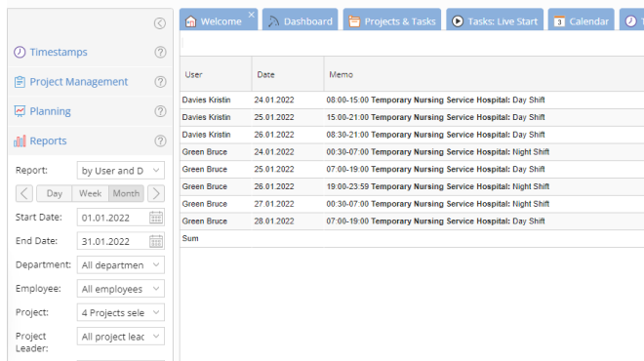The width and height of the screenshot is (644, 361).
Task: Click the Welcome tab home icon
Action: pos(190,21)
